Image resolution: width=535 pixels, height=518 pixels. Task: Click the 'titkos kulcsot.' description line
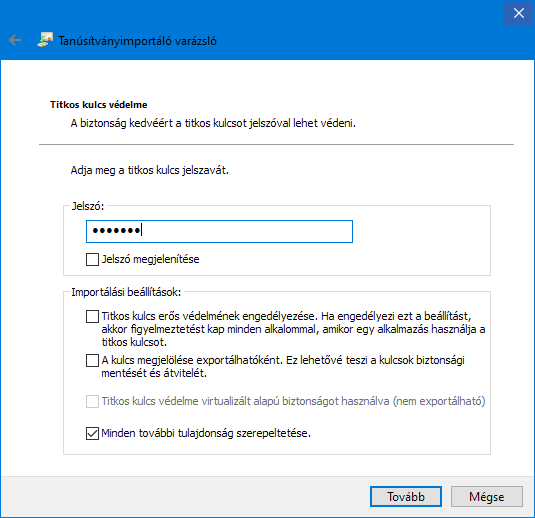134,342
